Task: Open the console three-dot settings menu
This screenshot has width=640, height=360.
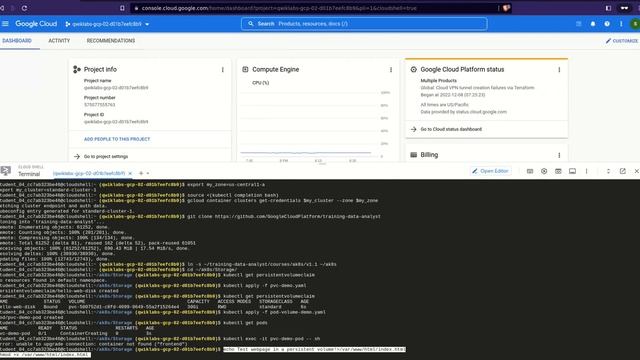Action: 621,24
